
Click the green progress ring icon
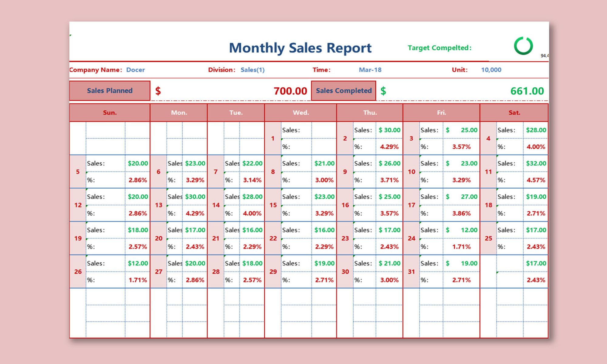[523, 46]
